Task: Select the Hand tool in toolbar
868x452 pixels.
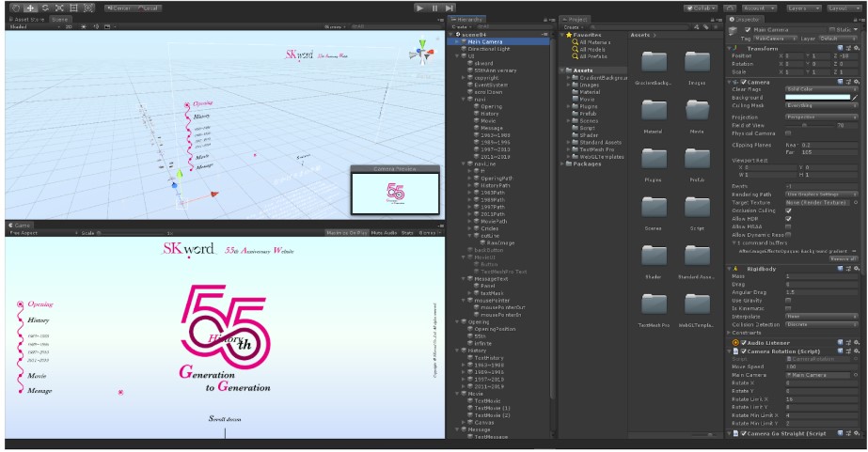Action: pyautogui.click(x=16, y=8)
